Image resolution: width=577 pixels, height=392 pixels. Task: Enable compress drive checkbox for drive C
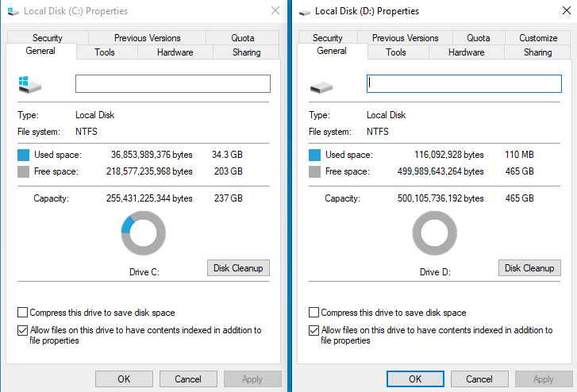pyautogui.click(x=22, y=313)
